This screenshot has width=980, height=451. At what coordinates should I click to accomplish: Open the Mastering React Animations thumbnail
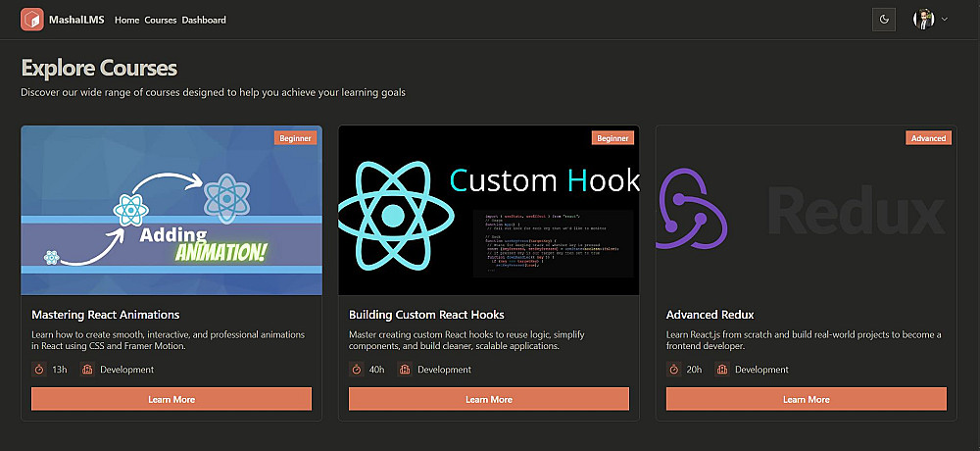coord(171,210)
